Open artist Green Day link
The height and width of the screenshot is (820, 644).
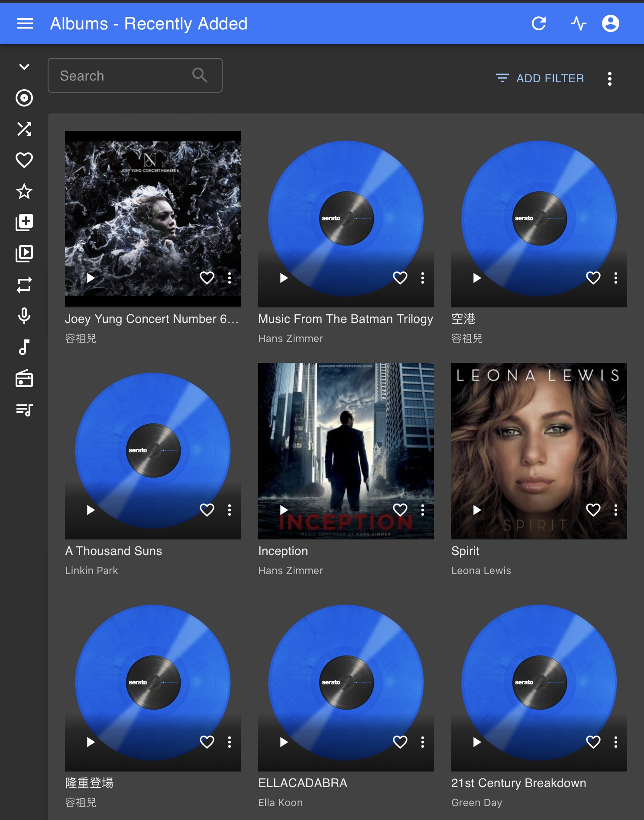click(x=476, y=803)
